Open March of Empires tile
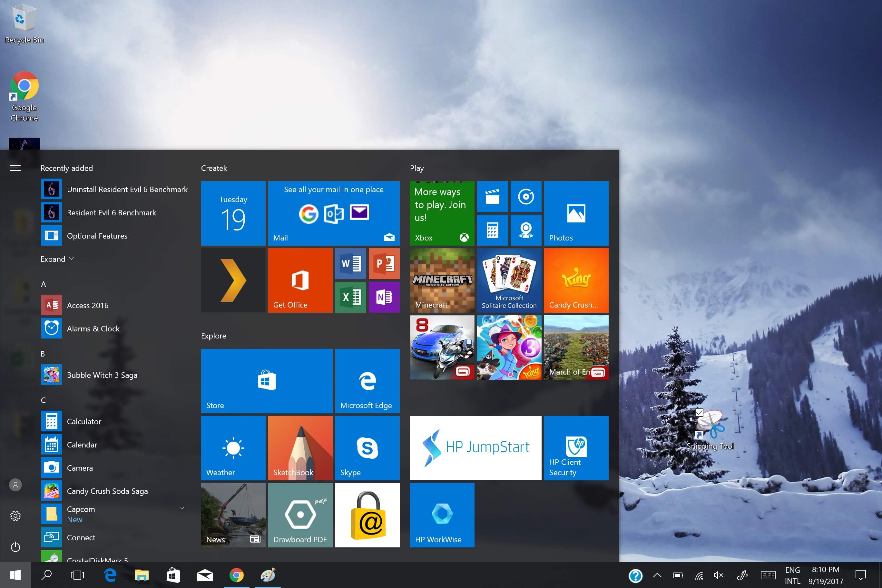This screenshot has width=882, height=588. (x=576, y=347)
